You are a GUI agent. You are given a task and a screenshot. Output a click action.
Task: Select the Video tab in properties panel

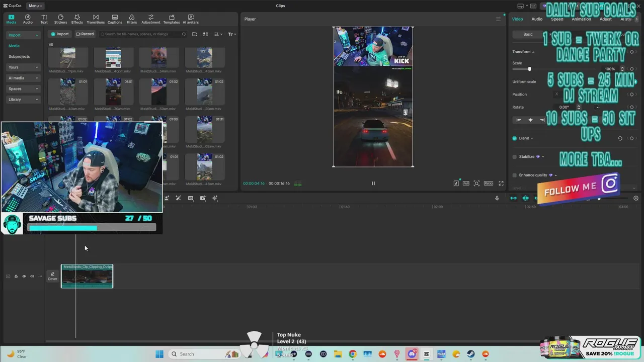click(517, 19)
